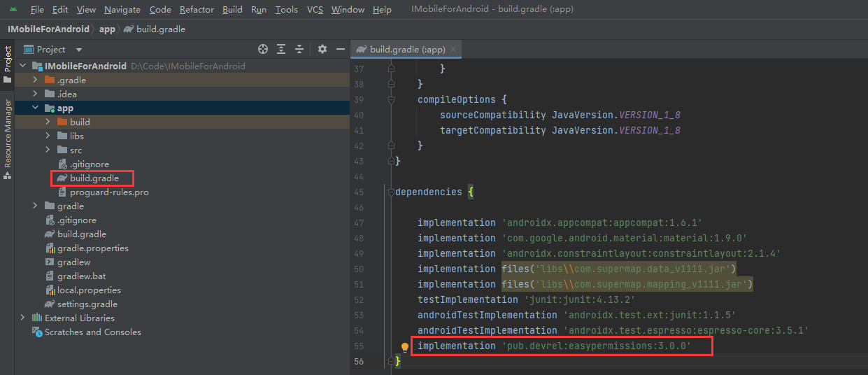Collapse the app module folder

click(x=35, y=108)
